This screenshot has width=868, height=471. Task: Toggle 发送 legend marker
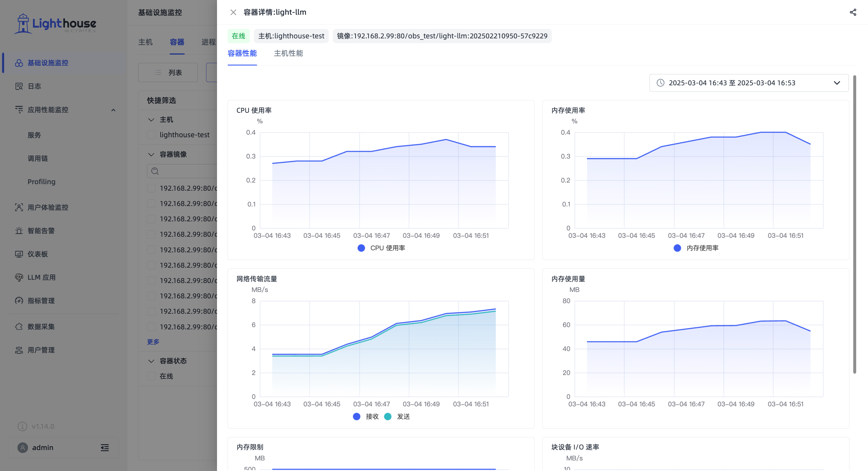coord(388,416)
